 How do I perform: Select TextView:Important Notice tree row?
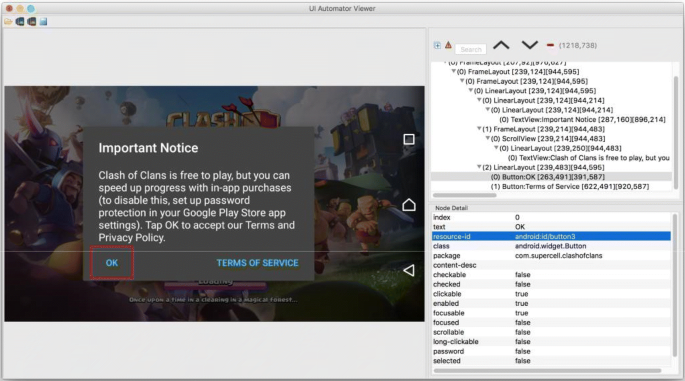[582, 119]
